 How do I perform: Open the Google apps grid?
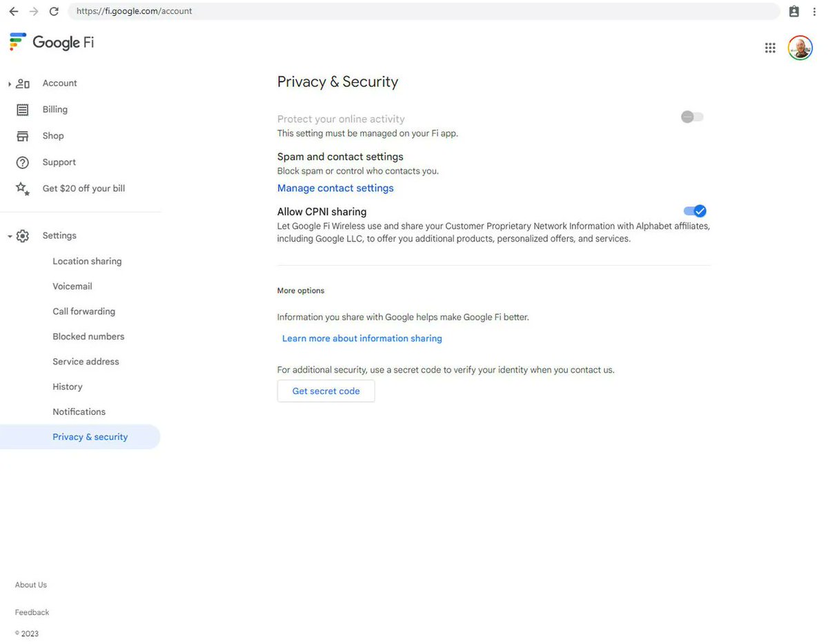pyautogui.click(x=770, y=48)
